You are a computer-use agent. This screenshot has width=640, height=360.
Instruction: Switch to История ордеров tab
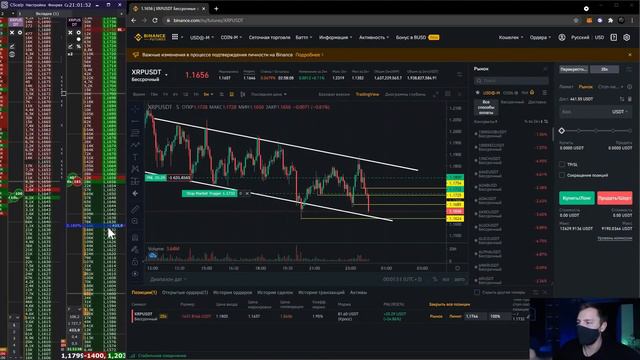(232, 292)
